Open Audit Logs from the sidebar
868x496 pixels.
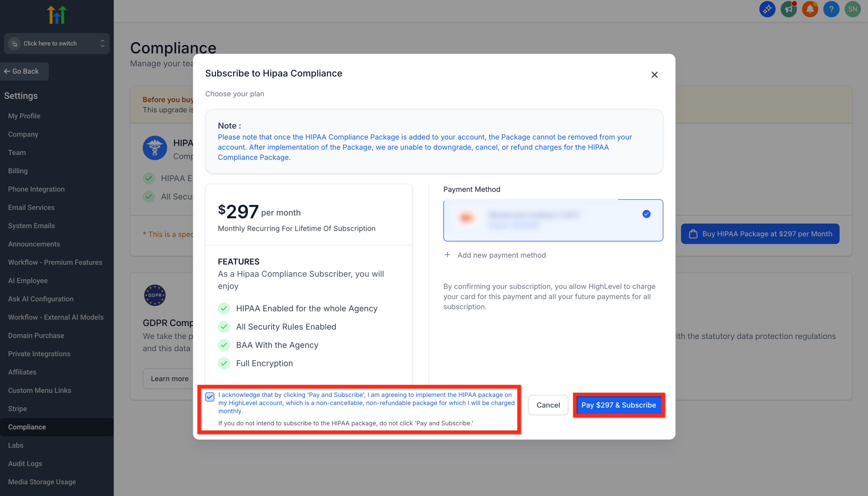tap(25, 464)
